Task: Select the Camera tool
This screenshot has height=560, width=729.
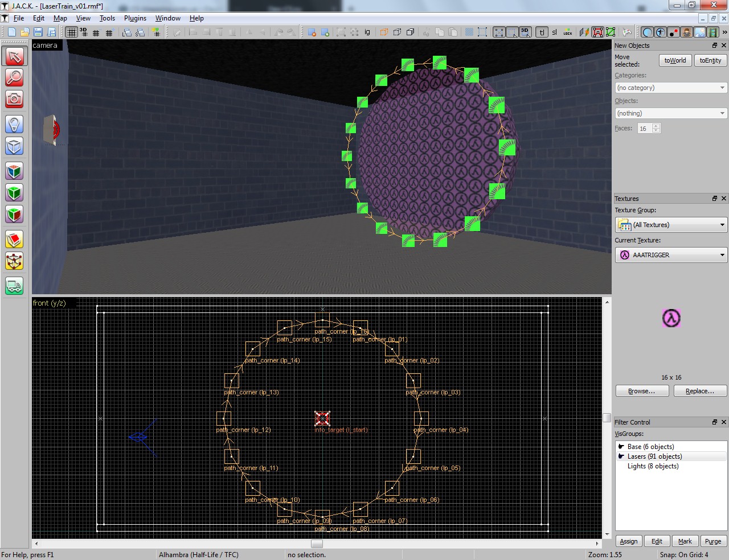Action: (x=14, y=99)
